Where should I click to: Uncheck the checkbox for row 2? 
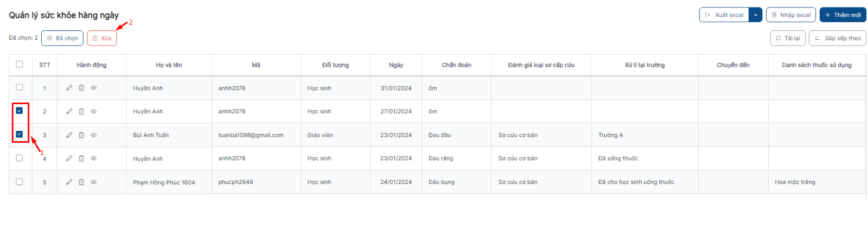point(20,111)
